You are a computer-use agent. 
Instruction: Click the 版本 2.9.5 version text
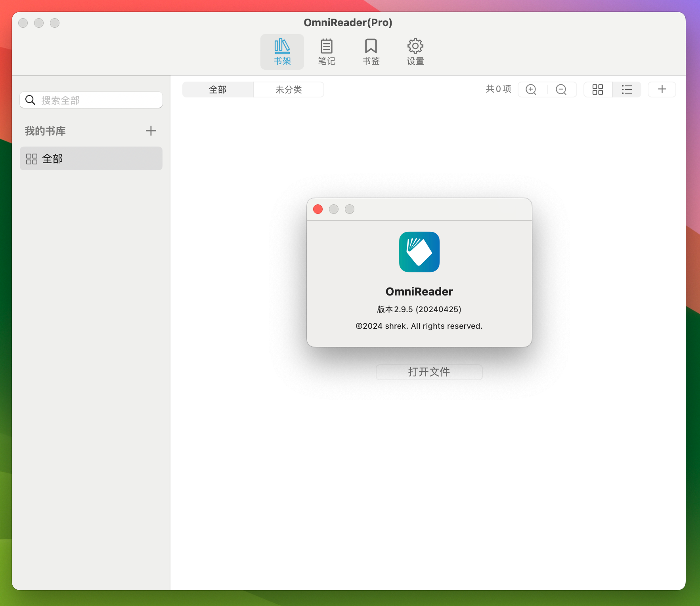(x=419, y=309)
